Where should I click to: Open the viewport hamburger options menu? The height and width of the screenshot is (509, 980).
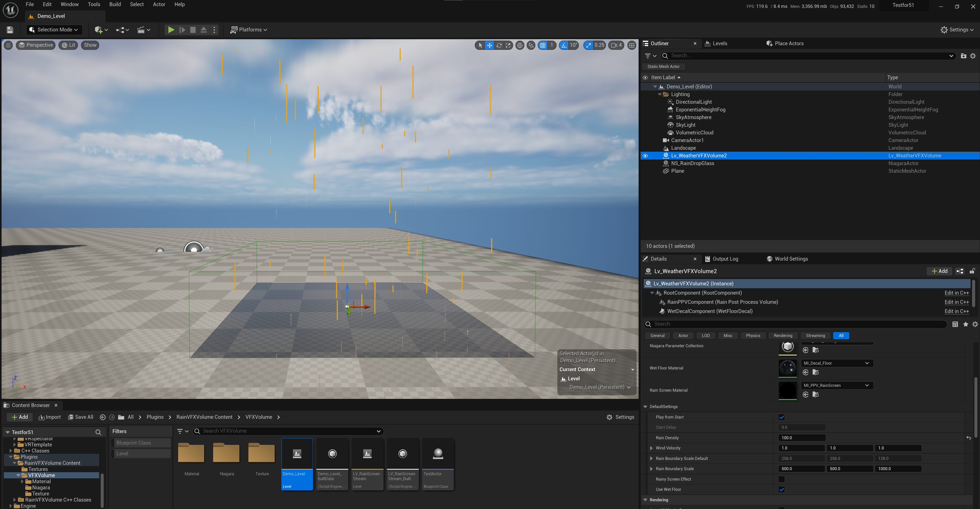pyautogui.click(x=8, y=45)
